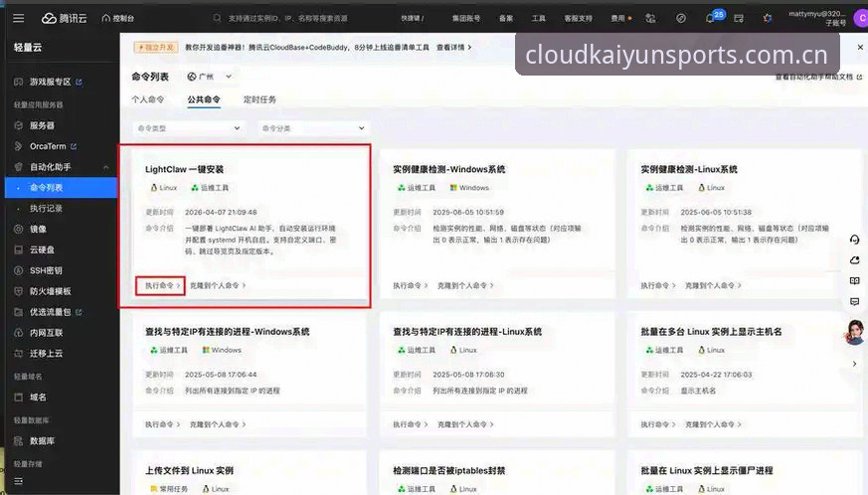
Task: Switch to the 定时任务 tab
Action: [x=260, y=99]
